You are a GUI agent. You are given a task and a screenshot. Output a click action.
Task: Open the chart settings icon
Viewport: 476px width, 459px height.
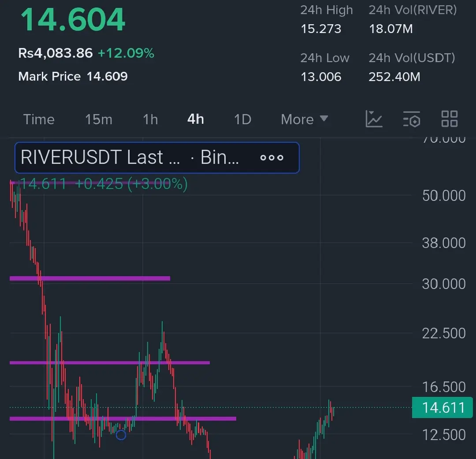412,118
